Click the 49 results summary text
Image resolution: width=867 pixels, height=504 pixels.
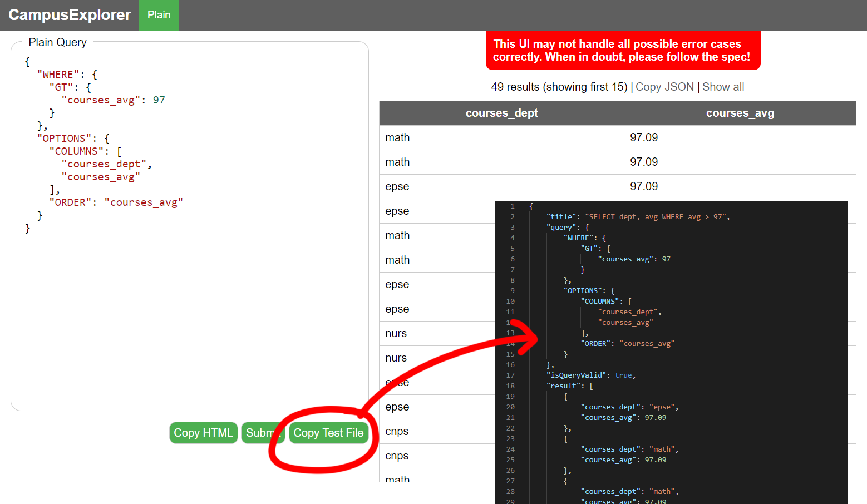pyautogui.click(x=559, y=87)
